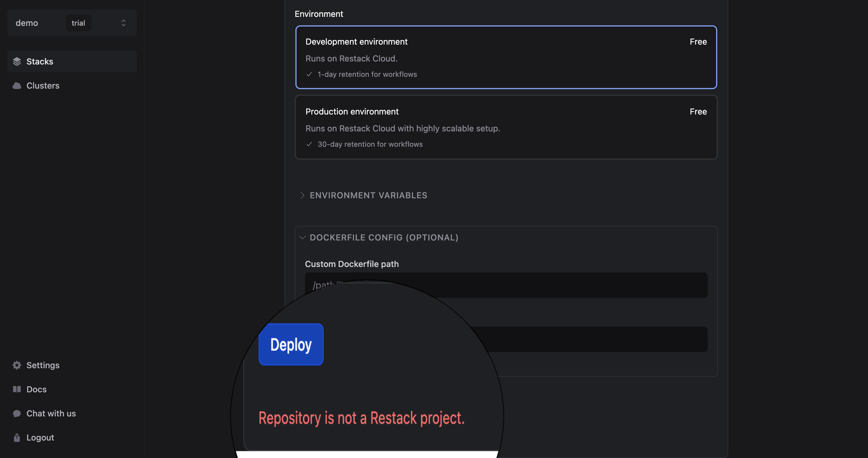Click the trial plan badge
The width and height of the screenshot is (868, 458).
[x=78, y=23]
